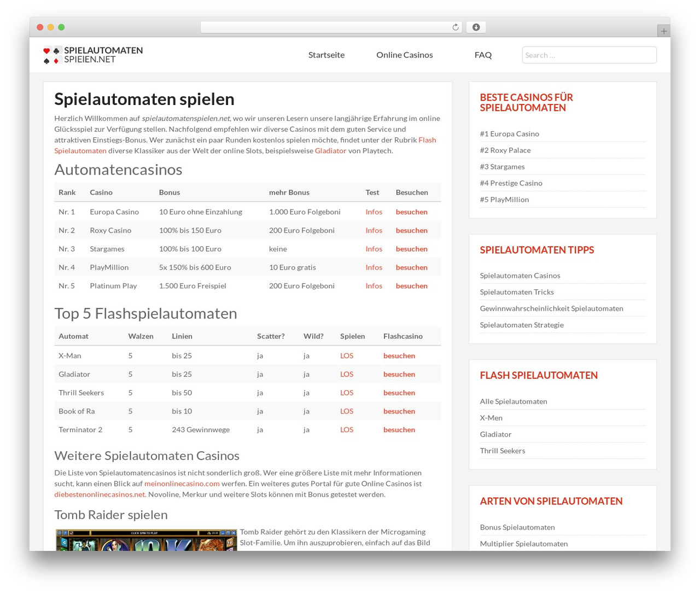Screen dimensions: 700x593
Task: Click the Tomb Raider slot thumbnail
Action: pyautogui.click(x=146, y=540)
